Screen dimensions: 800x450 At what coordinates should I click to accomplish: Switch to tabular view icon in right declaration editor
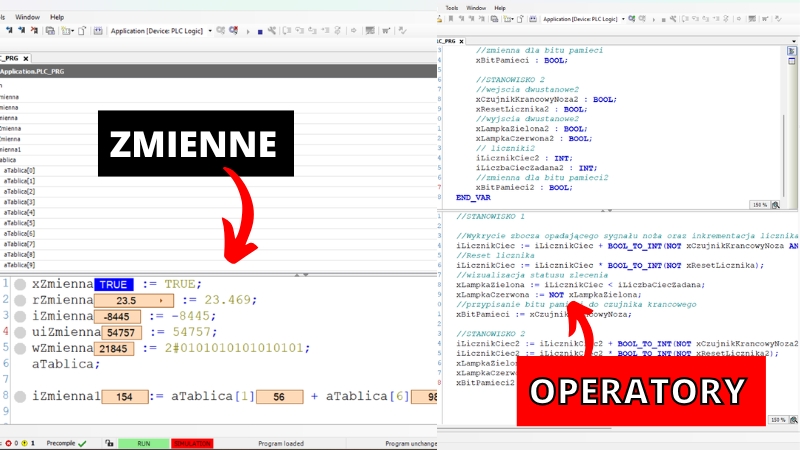792,61
